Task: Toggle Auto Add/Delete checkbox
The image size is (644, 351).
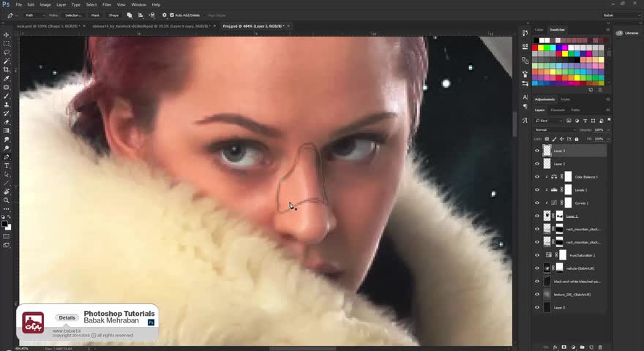Action: pos(172,15)
